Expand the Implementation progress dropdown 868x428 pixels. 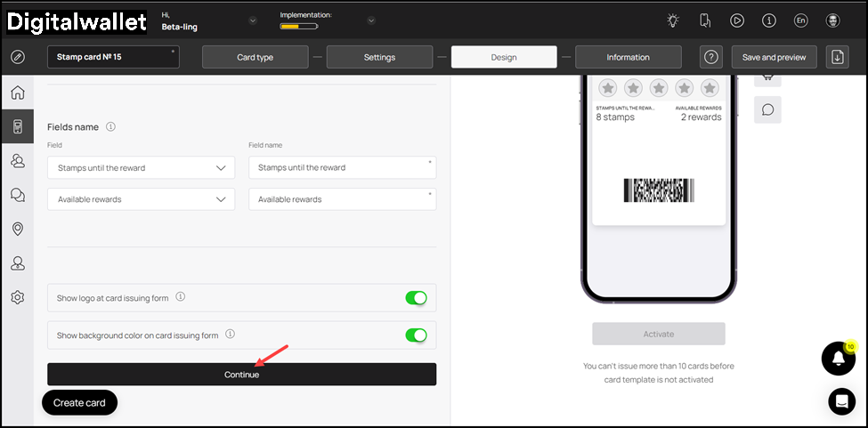(371, 21)
